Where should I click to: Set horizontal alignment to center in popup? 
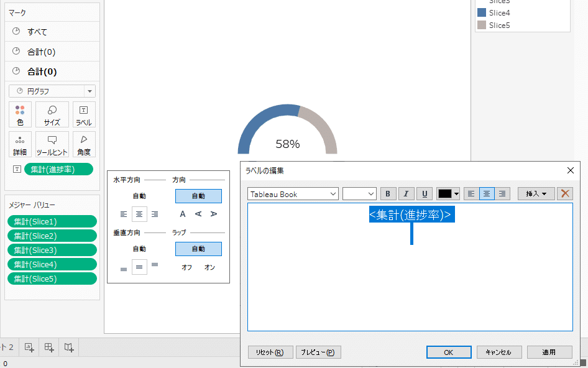click(139, 214)
